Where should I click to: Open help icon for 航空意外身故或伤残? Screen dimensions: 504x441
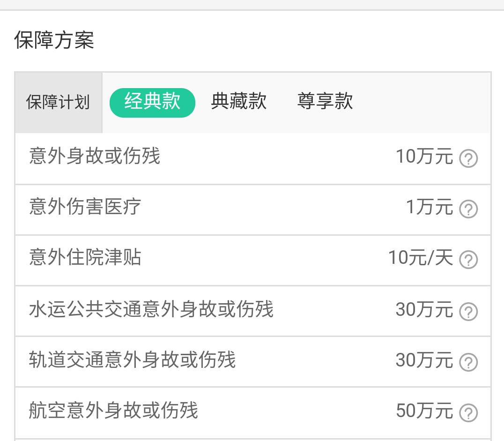[x=468, y=413]
